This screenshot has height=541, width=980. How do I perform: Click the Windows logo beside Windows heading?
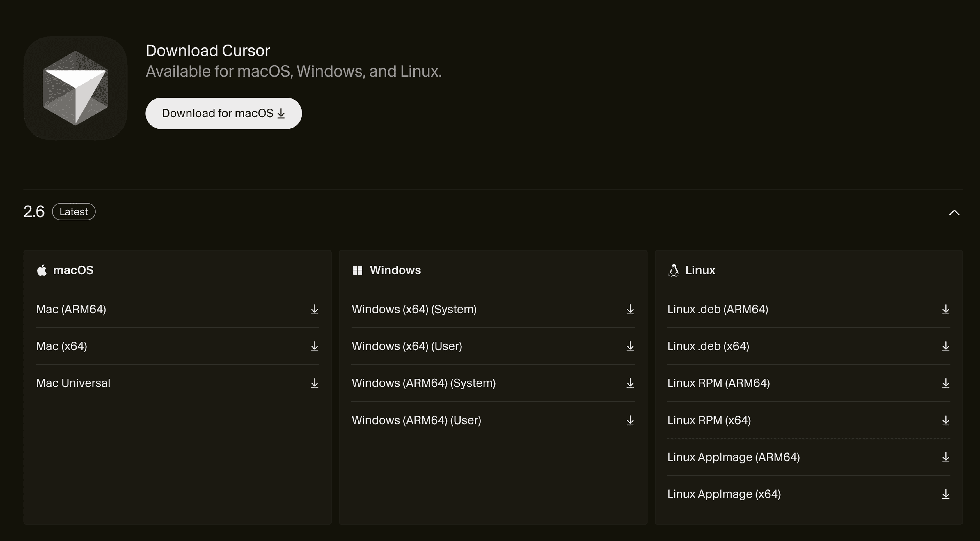(357, 270)
